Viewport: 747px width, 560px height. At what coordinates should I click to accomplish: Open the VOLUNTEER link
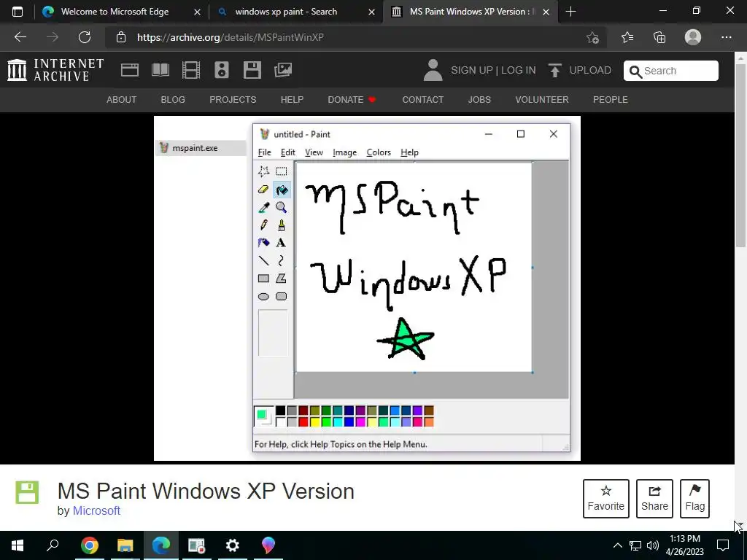coord(542,99)
